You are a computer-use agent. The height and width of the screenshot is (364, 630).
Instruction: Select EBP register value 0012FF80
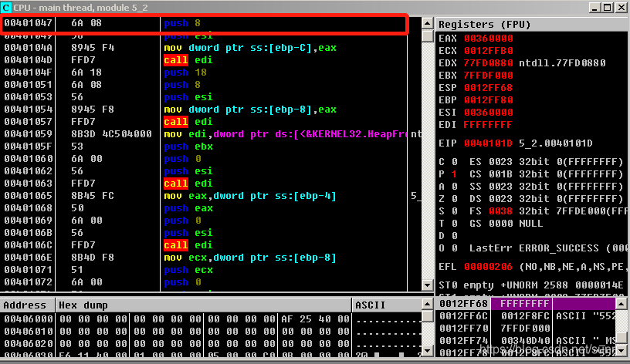click(488, 100)
